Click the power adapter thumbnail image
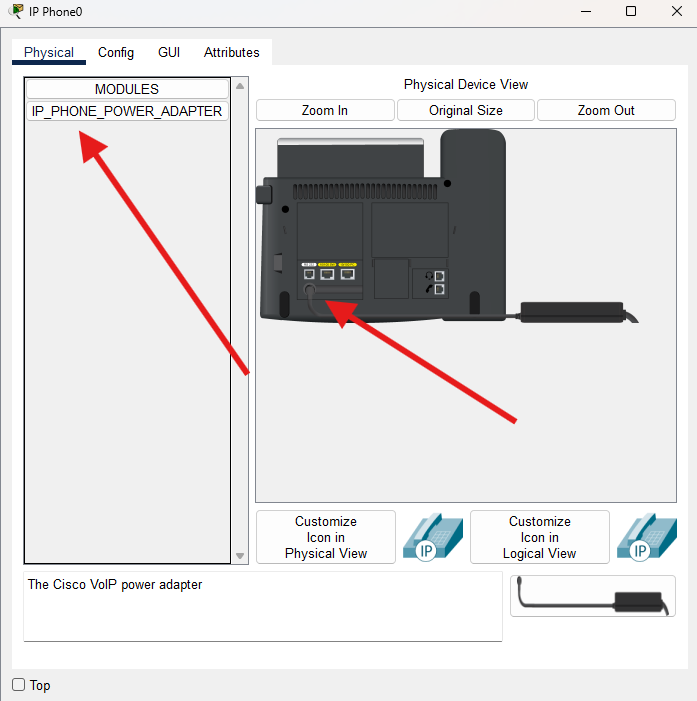The width and height of the screenshot is (697, 701). (593, 596)
